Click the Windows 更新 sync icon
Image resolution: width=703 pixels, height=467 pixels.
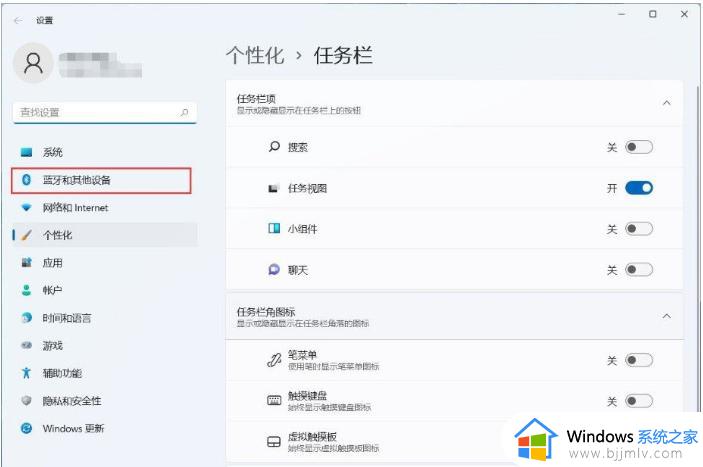(x=26, y=428)
